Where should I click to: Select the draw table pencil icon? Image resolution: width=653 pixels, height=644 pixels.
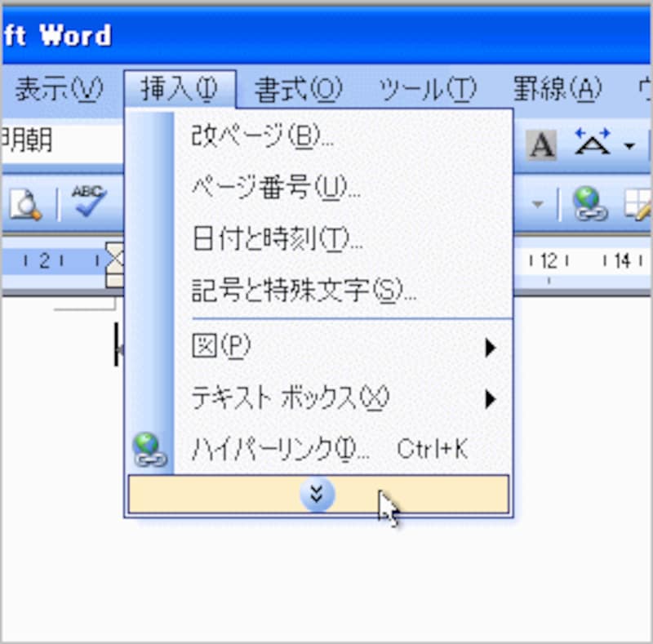pos(637,206)
